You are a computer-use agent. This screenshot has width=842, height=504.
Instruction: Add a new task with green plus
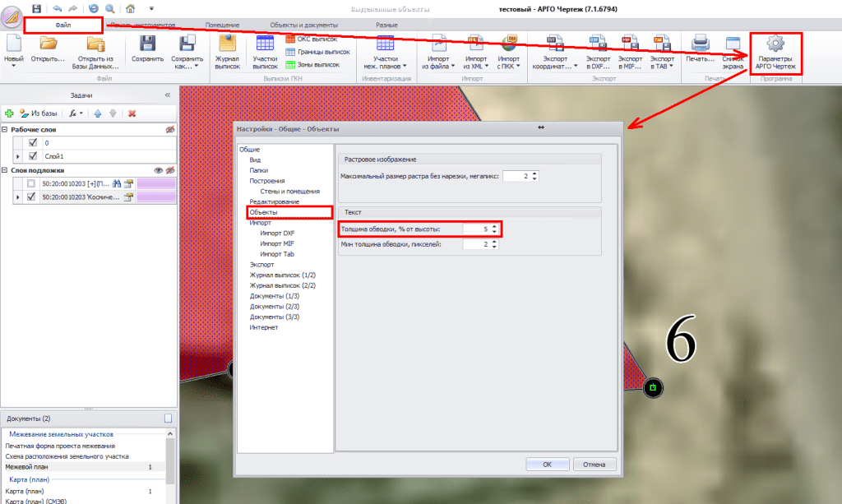pos(9,113)
